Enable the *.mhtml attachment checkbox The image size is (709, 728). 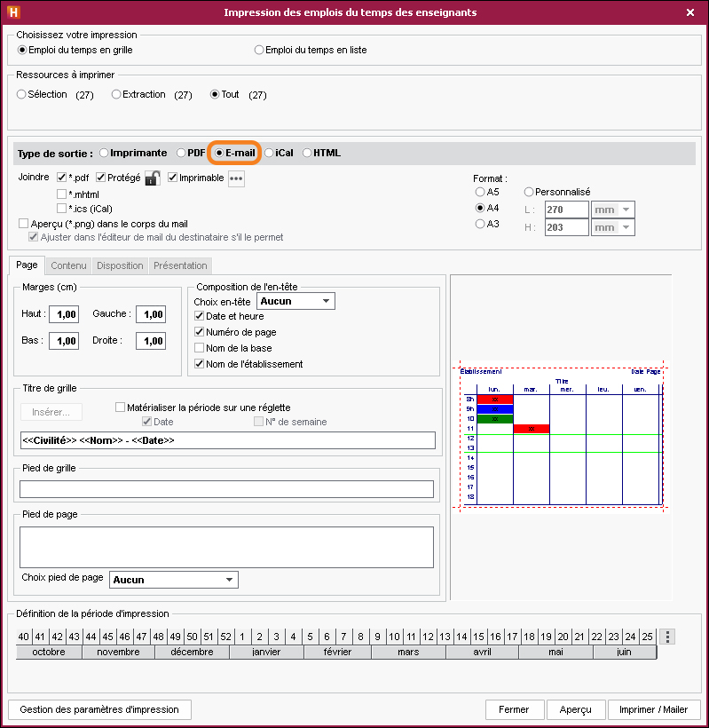[x=62, y=194]
